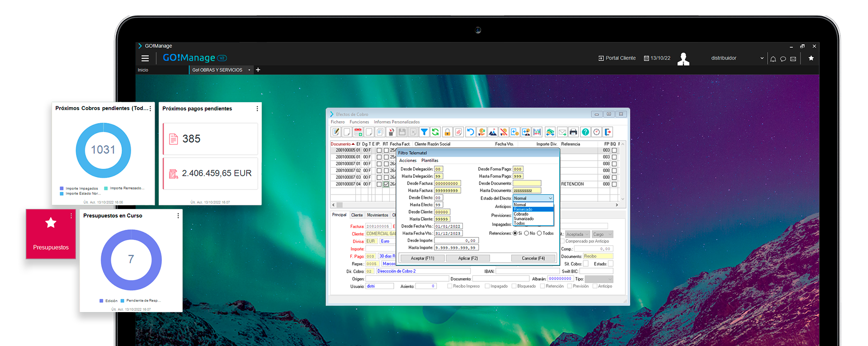Toggle BQ checkbox in RETENCION row
This screenshot has width=868, height=346.
[x=614, y=185]
